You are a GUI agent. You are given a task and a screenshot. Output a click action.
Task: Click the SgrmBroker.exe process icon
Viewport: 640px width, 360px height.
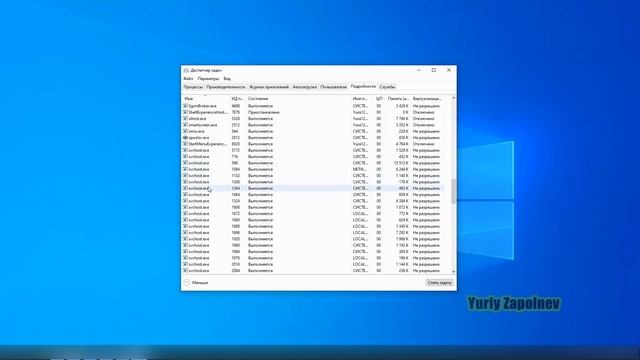185,106
